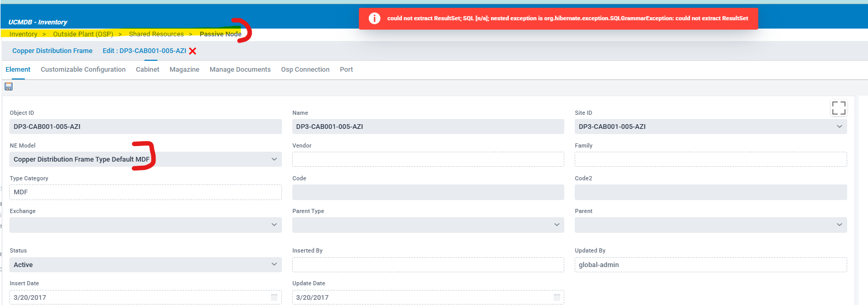Expand the Parent Type dropdown
Image resolution: width=868 pixels, height=305 pixels.
point(556,225)
